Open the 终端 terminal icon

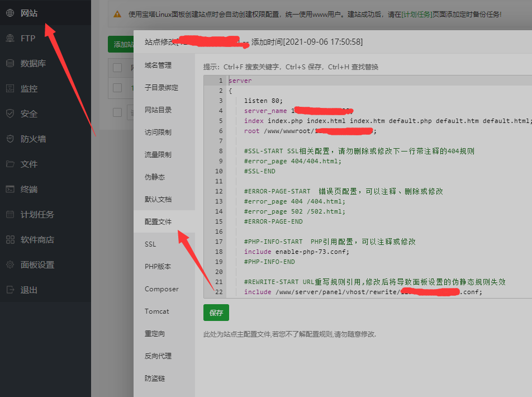[10, 189]
